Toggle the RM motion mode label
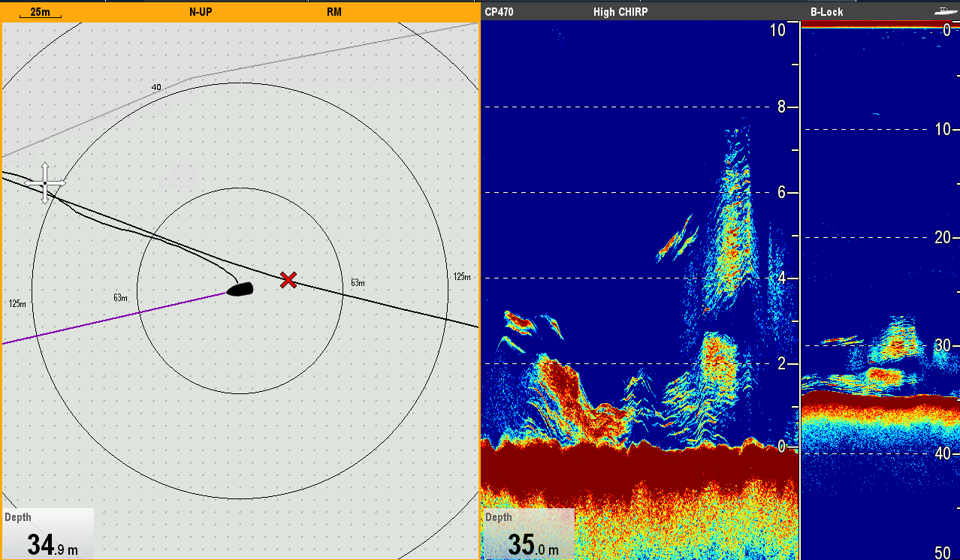 pos(334,12)
